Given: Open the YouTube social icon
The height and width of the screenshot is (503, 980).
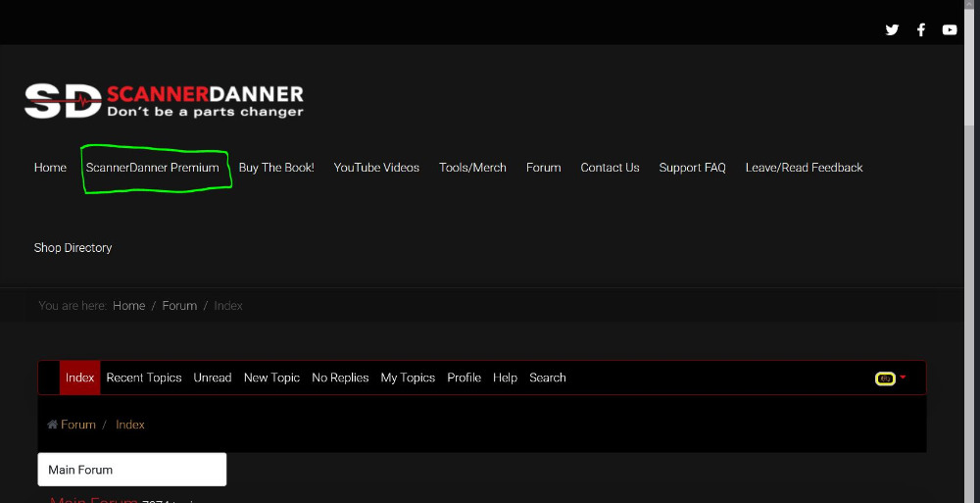Looking at the screenshot, I should 950,29.
